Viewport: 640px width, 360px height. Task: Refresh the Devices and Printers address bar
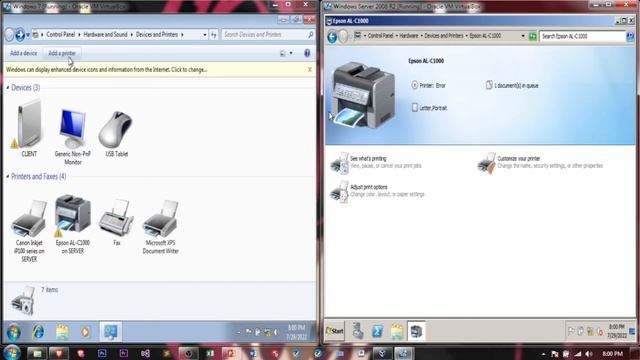pyautogui.click(x=213, y=35)
